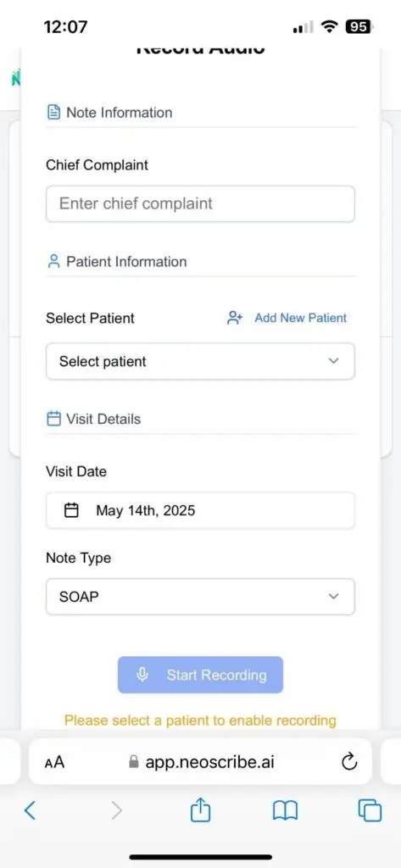Tap the Wi-Fi status icon
401x868 pixels.
click(x=331, y=26)
